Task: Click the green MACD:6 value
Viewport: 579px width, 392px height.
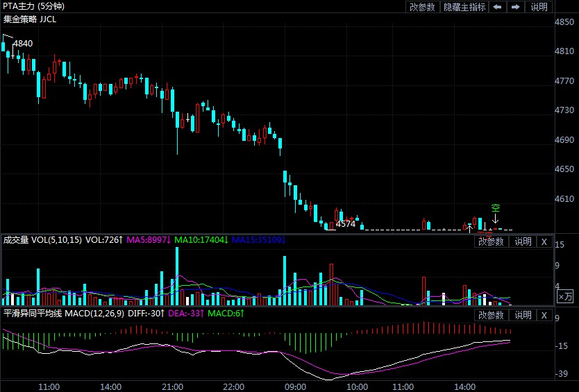Action: (x=226, y=314)
